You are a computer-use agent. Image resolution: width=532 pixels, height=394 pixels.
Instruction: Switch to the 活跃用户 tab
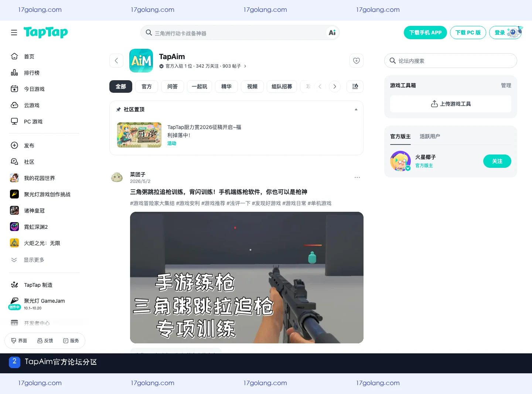(x=430, y=136)
